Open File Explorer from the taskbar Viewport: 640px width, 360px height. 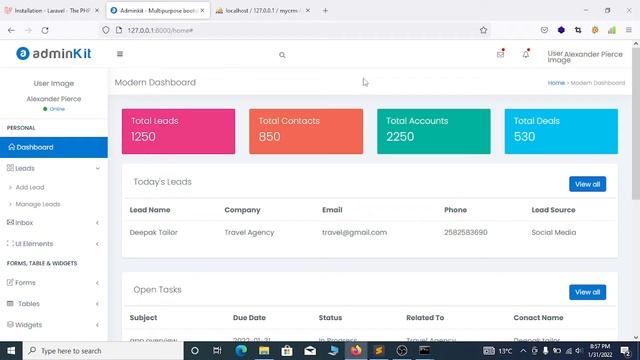click(264, 351)
